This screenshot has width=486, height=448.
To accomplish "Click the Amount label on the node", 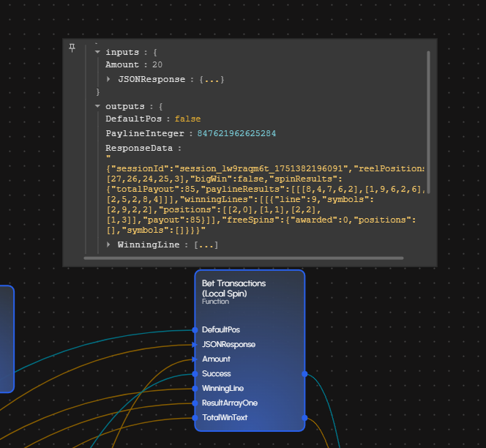I will [x=216, y=359].
